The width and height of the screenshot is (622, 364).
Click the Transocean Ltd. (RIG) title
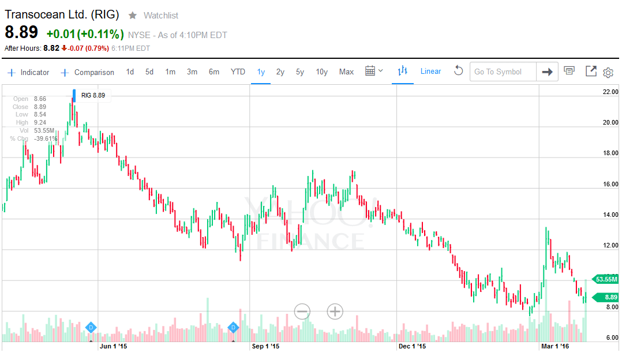click(62, 14)
